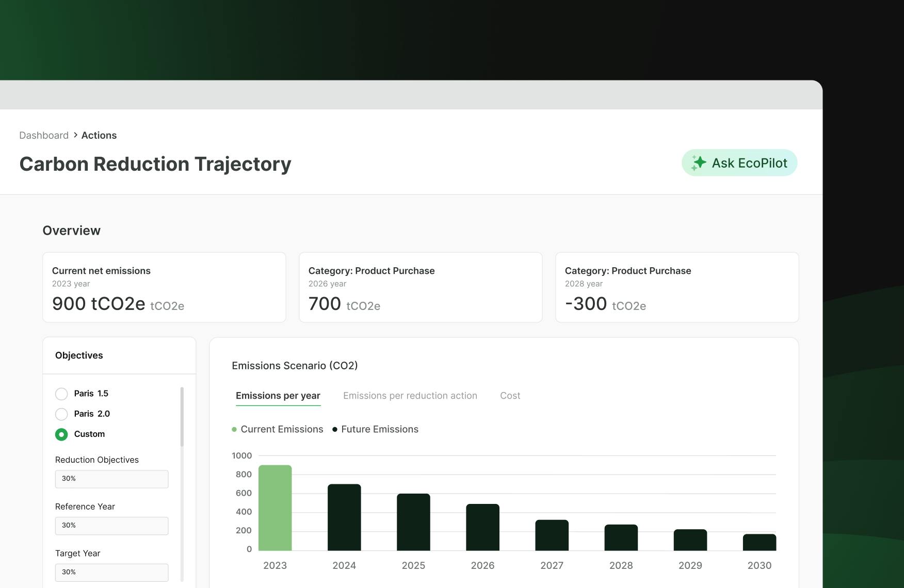Click the breadcrumb chevron arrow
The image size is (904, 588).
tap(75, 135)
